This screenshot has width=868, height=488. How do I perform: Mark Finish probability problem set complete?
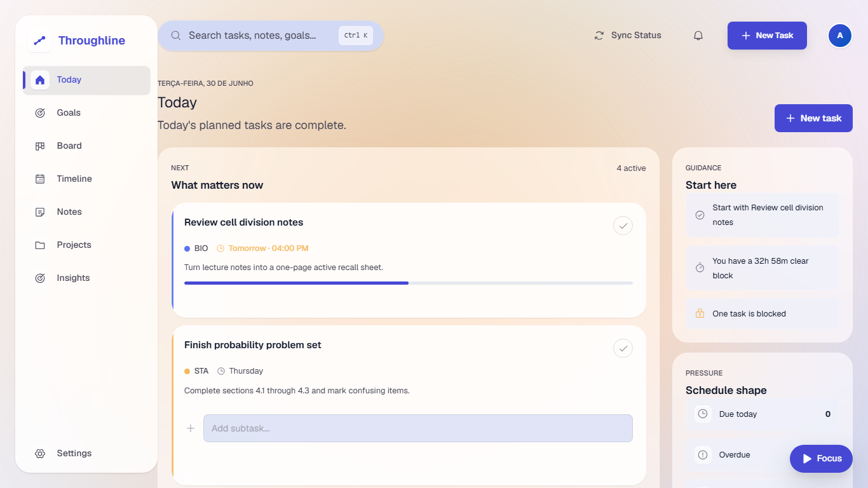[623, 348]
